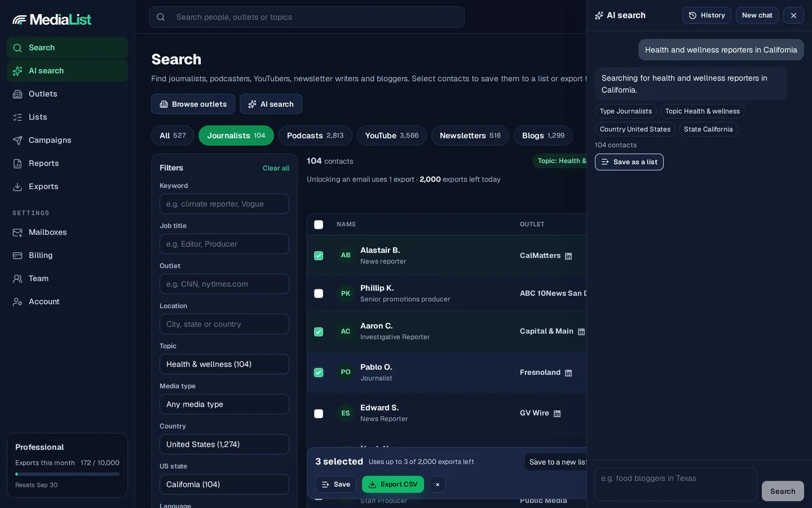Click the magnifier icon in top search bar
This screenshot has width=812, height=508.
pyautogui.click(x=161, y=17)
